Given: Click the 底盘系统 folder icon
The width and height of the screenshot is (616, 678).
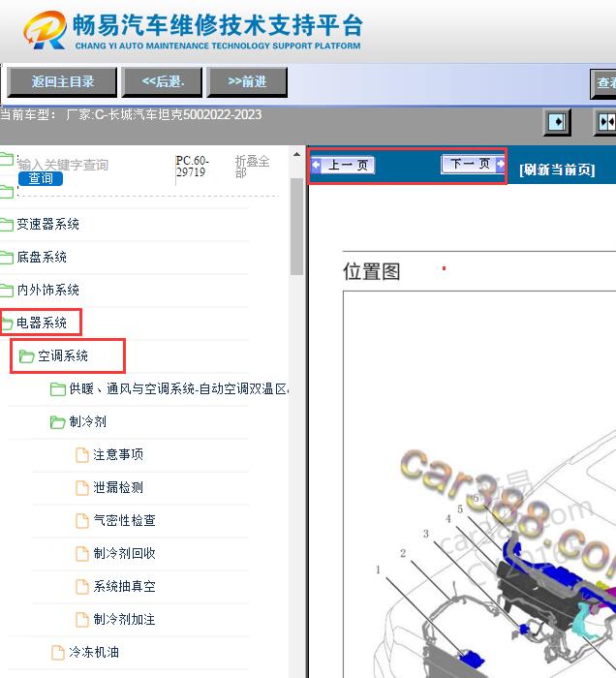Looking at the screenshot, I should pyautogui.click(x=7, y=258).
